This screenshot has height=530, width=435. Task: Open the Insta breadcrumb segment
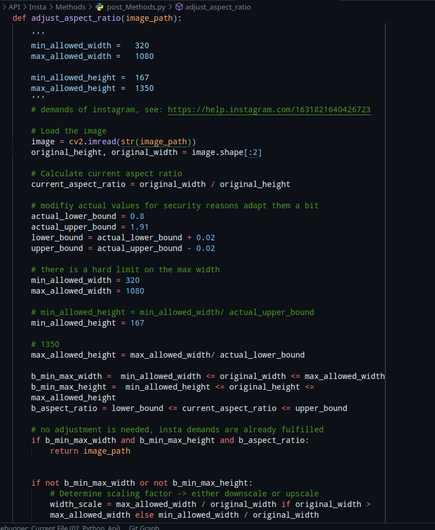[38, 7]
